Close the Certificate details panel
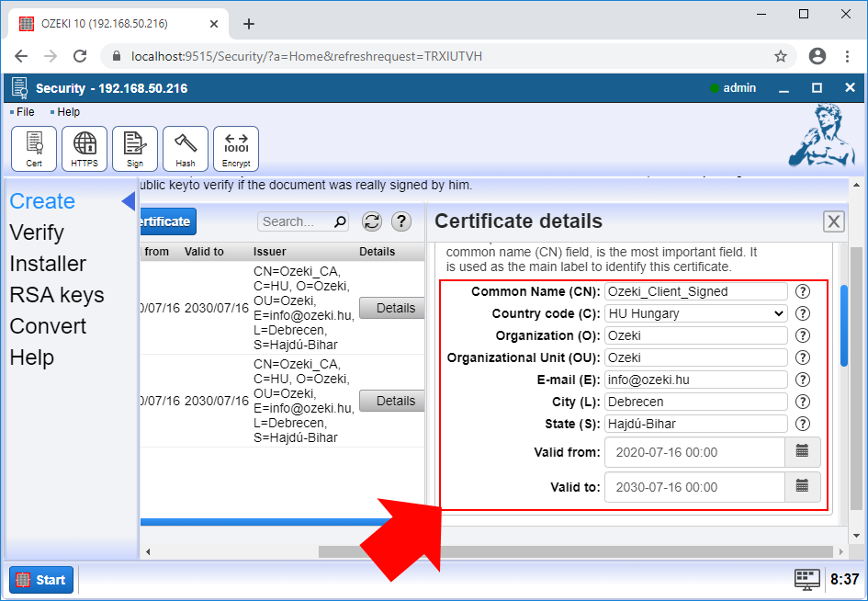This screenshot has height=601, width=868. pyautogui.click(x=833, y=221)
